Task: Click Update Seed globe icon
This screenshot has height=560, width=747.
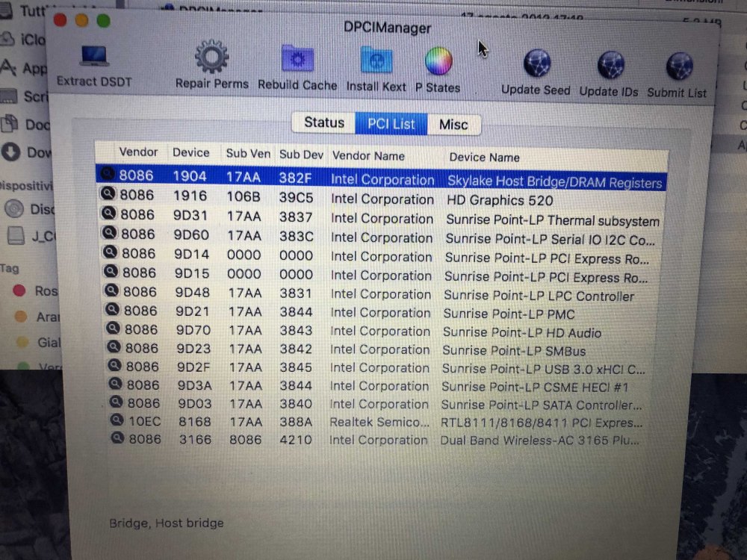Action: click(537, 63)
